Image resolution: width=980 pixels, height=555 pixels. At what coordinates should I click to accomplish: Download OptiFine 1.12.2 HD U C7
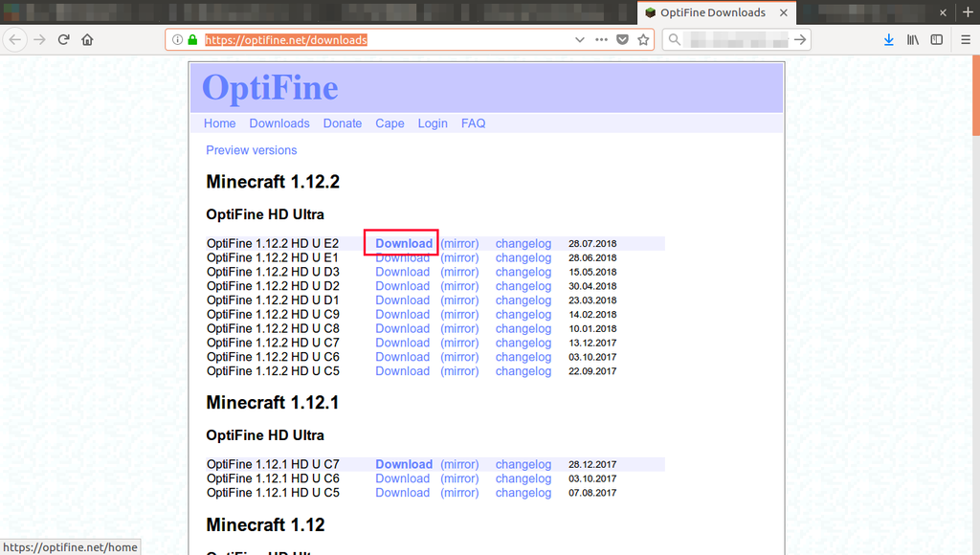(403, 343)
